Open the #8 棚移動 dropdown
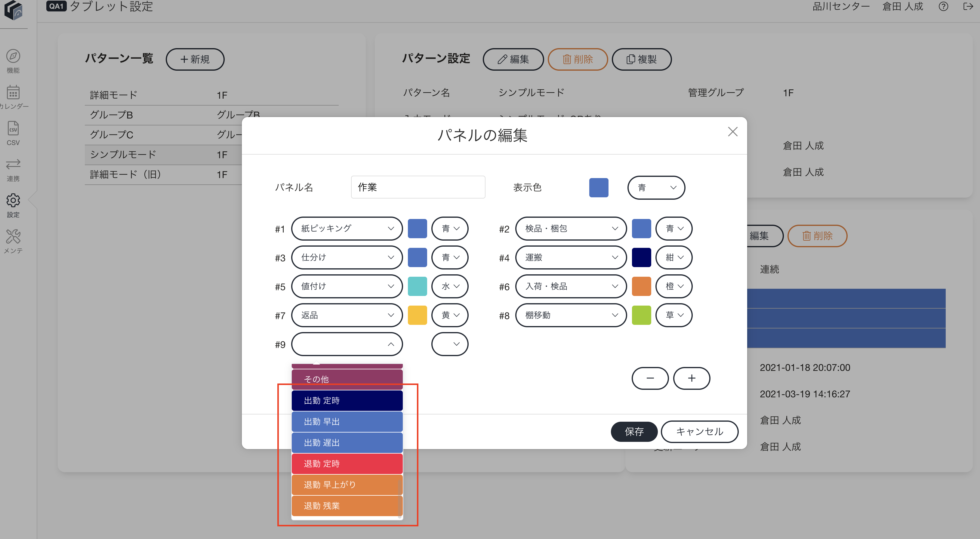The height and width of the screenshot is (539, 980). click(571, 315)
